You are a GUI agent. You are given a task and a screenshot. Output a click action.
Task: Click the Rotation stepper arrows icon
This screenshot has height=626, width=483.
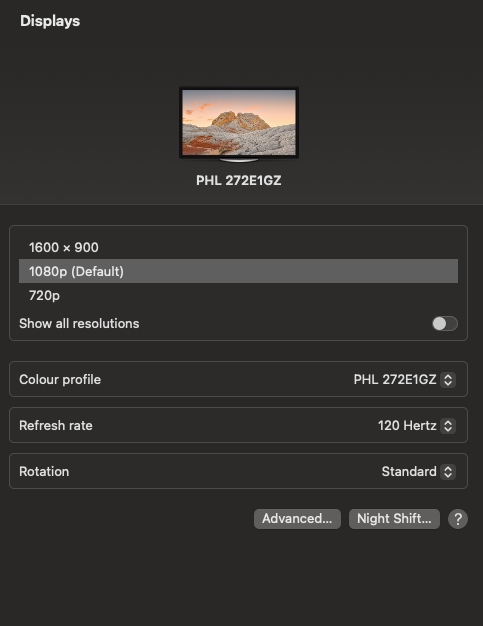[448, 471]
